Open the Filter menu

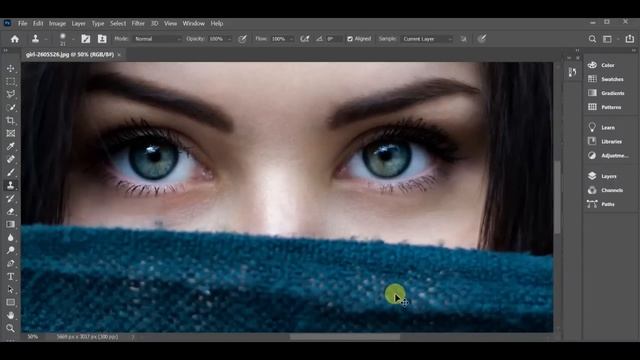click(x=138, y=23)
